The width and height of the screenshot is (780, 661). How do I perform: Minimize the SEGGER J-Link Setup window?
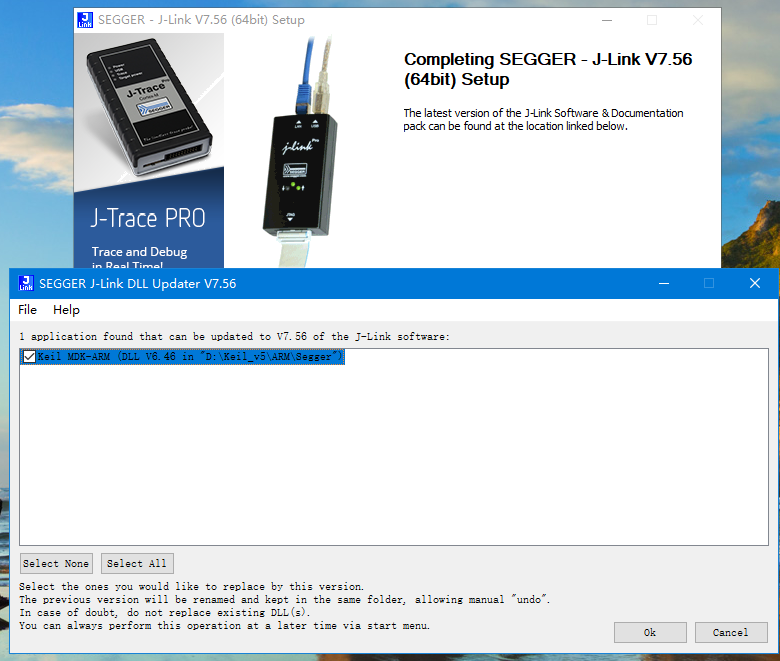tap(607, 20)
